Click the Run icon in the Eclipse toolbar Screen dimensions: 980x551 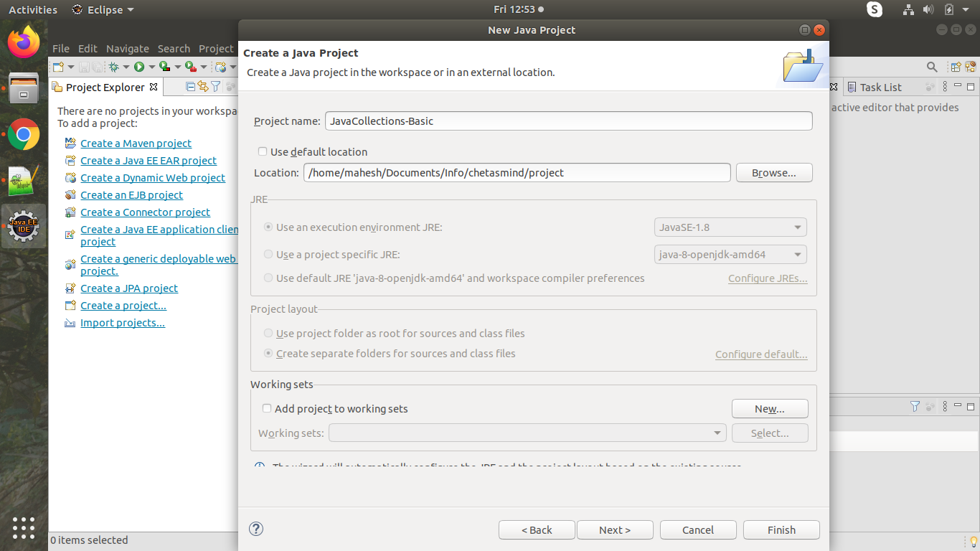point(140,67)
